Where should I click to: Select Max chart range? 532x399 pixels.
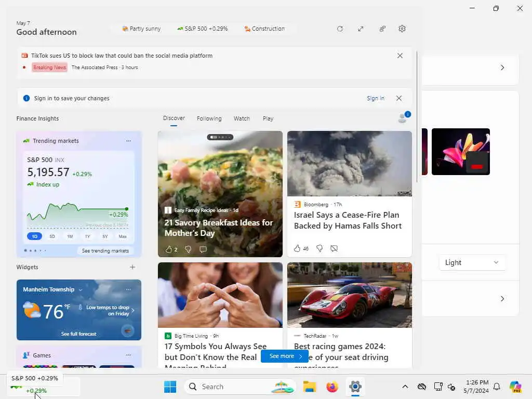[x=123, y=236]
